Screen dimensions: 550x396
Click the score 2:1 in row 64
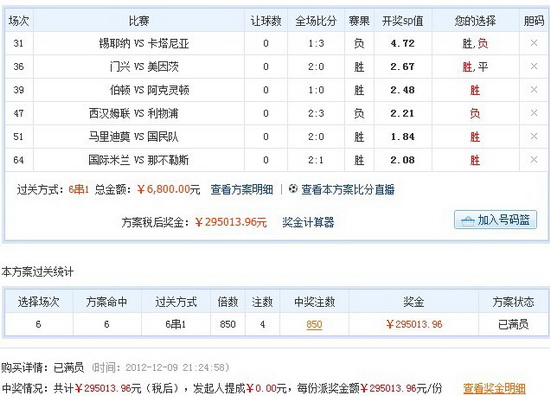316,160
